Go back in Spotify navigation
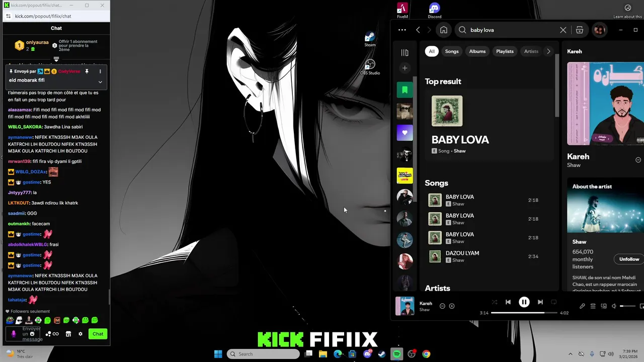Image resolution: width=644 pixels, height=362 pixels. [418, 30]
